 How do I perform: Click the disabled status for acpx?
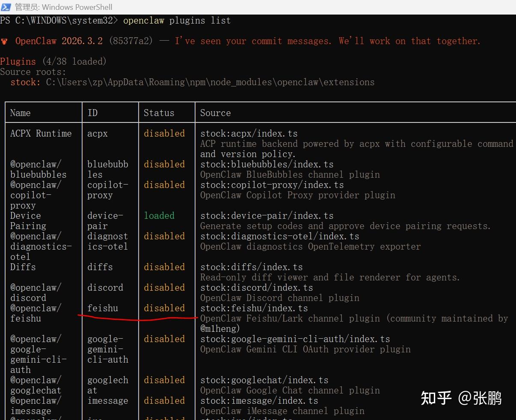pyautogui.click(x=164, y=134)
